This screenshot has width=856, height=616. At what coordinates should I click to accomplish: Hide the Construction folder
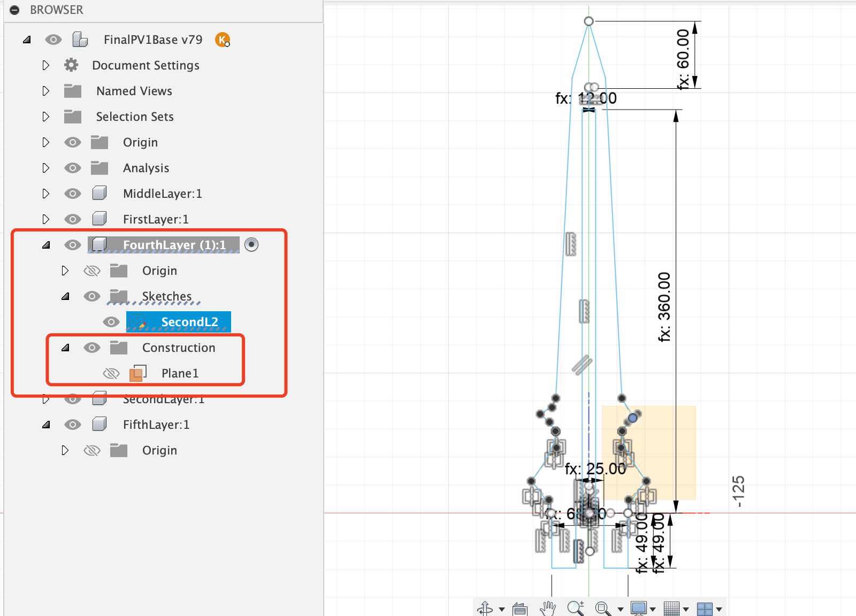click(92, 348)
